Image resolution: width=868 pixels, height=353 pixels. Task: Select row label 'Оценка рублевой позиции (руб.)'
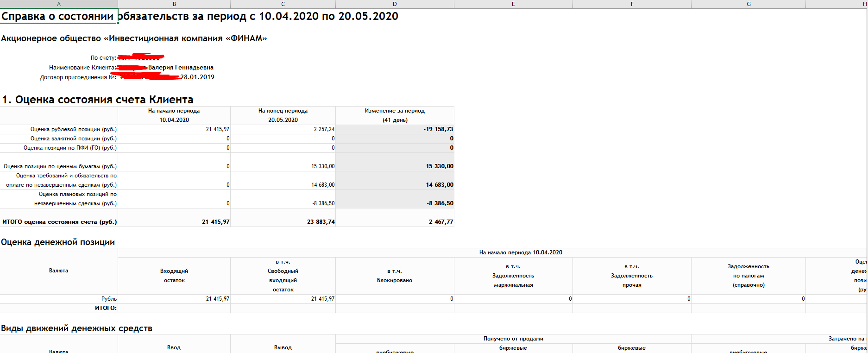(x=74, y=129)
